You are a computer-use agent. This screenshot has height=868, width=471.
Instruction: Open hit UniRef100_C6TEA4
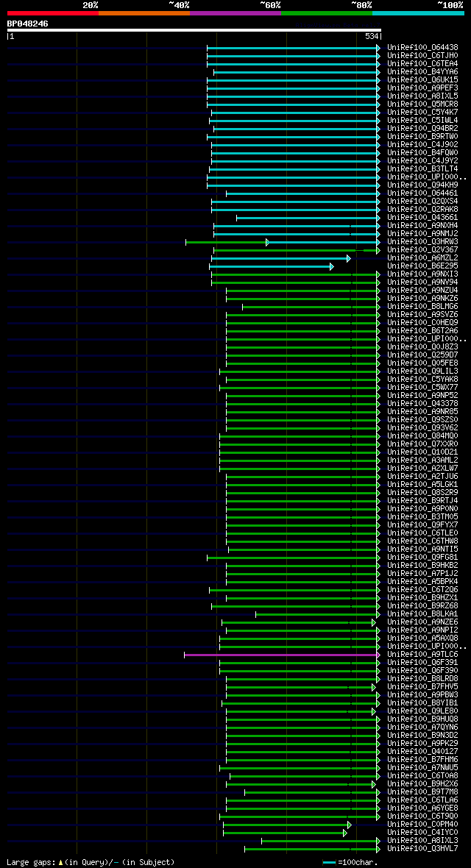tap(422, 64)
